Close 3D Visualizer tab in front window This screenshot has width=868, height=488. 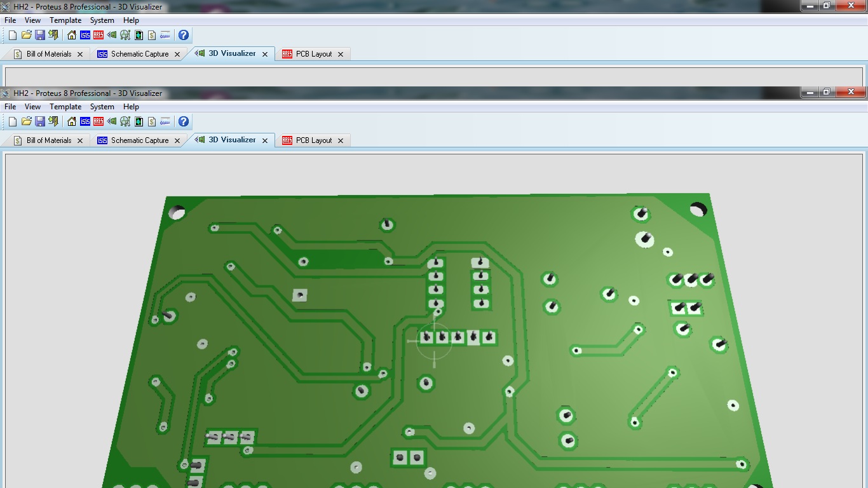click(265, 140)
